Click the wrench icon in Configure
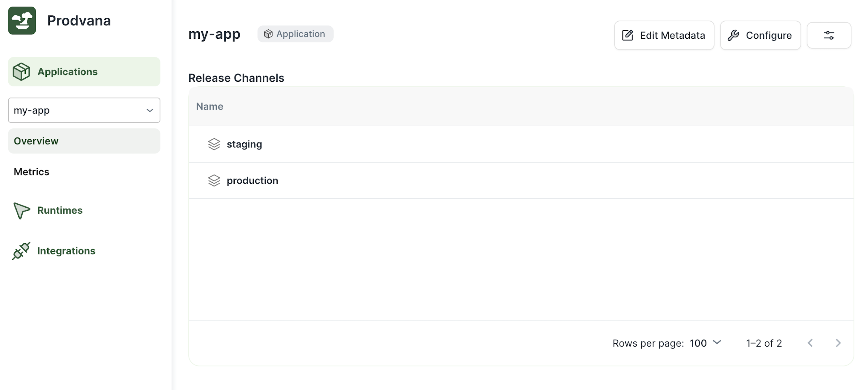This screenshot has height=390, width=868. (x=733, y=35)
